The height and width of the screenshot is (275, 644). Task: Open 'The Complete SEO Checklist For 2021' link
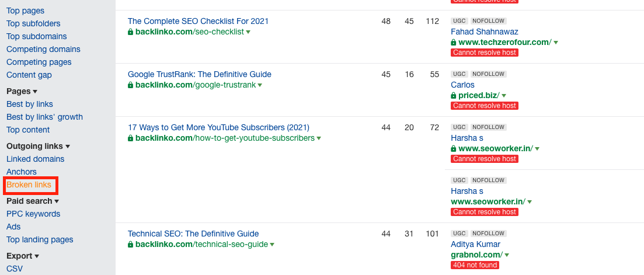(x=198, y=21)
